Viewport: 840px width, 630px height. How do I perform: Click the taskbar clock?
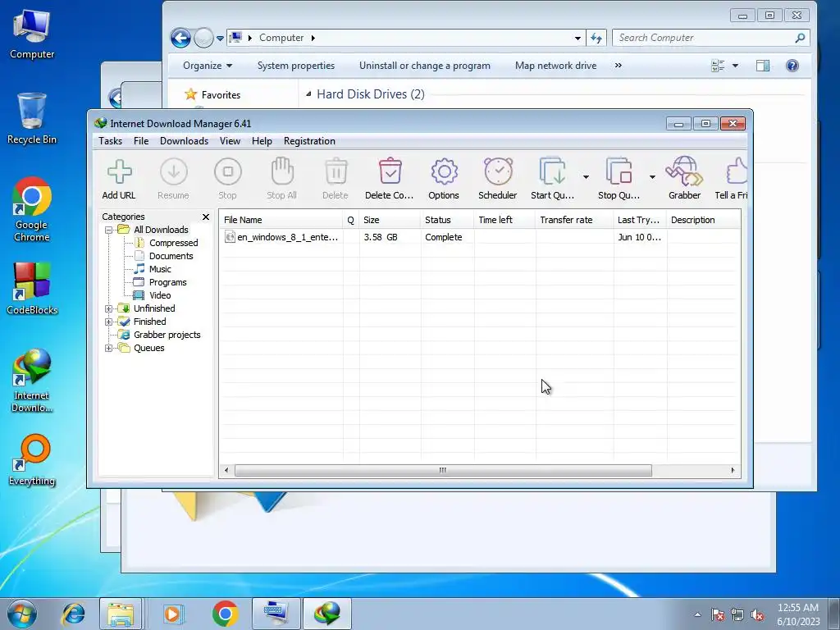point(798,614)
